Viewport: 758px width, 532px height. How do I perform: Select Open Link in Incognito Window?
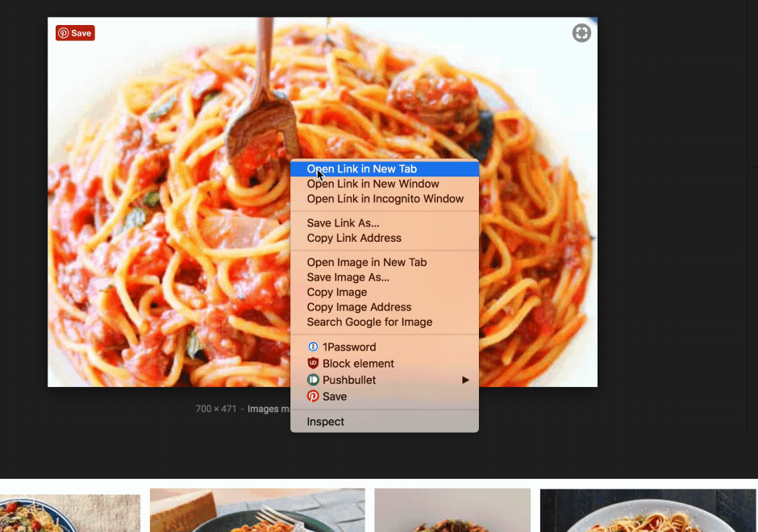pos(385,198)
